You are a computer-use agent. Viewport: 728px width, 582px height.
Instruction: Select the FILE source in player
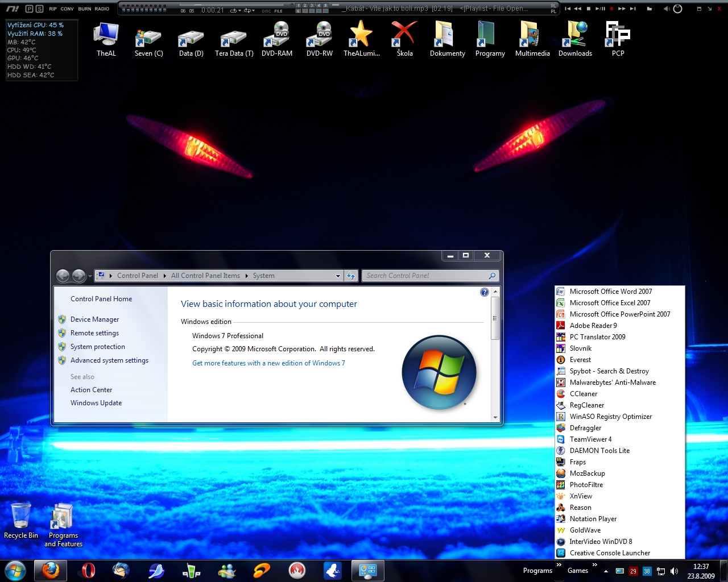pyautogui.click(x=278, y=11)
